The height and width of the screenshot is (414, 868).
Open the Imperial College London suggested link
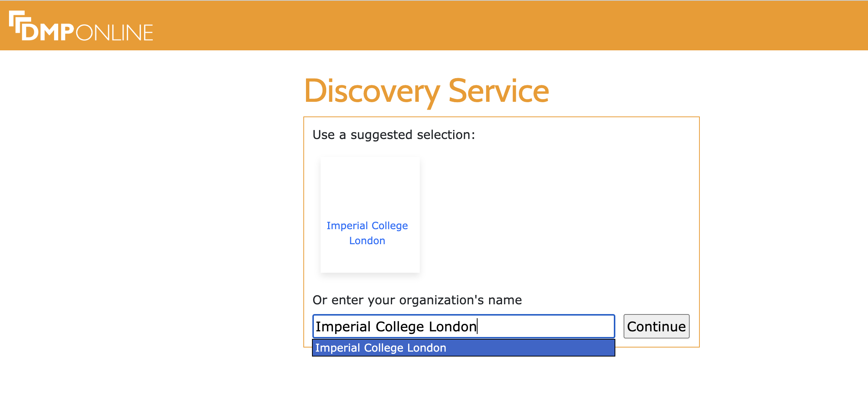[367, 226]
